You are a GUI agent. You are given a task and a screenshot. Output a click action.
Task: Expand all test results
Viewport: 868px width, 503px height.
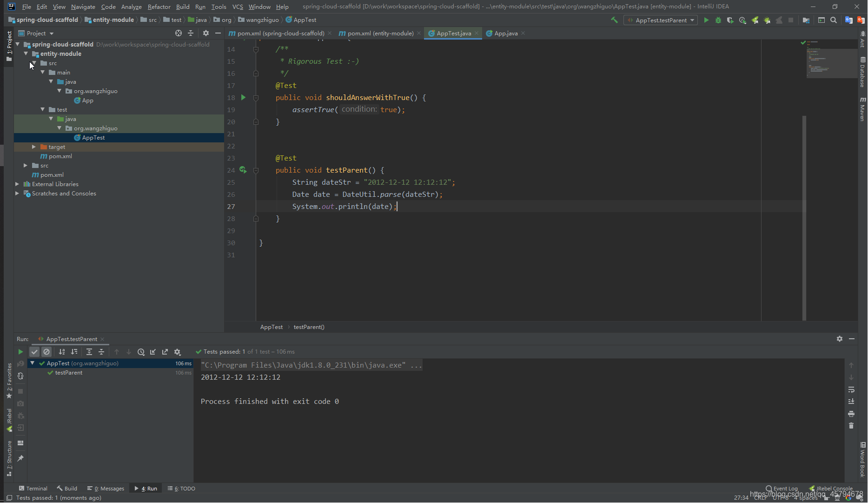(89, 352)
